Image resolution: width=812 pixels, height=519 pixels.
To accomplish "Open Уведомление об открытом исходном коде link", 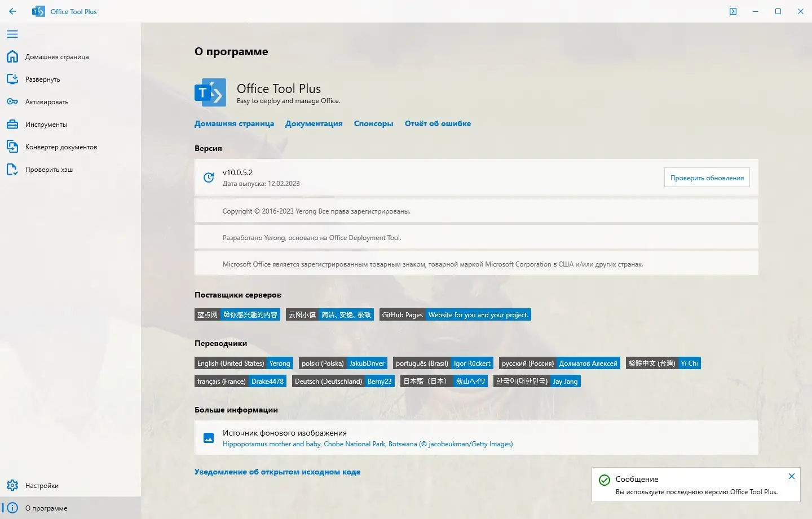I will [x=277, y=472].
